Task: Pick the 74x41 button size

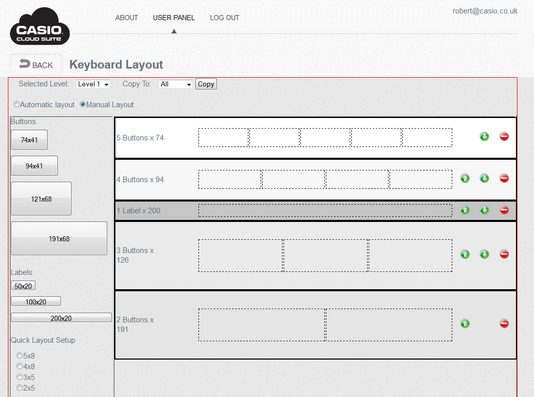Action: [x=29, y=140]
